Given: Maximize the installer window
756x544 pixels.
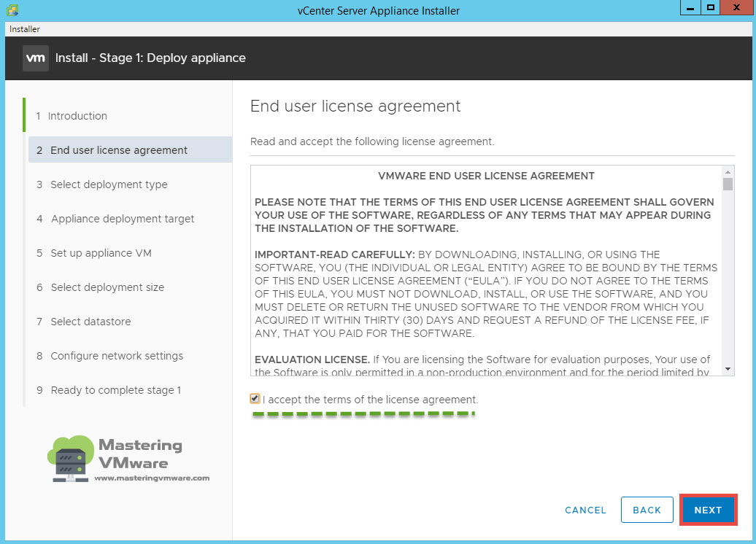Looking at the screenshot, I should pos(710,8).
